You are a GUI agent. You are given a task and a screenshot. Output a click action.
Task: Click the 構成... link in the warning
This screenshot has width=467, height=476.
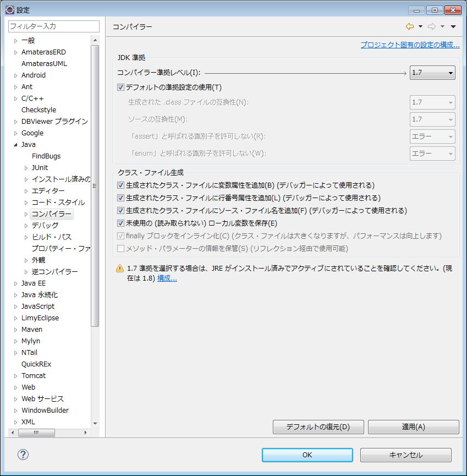pos(167,278)
